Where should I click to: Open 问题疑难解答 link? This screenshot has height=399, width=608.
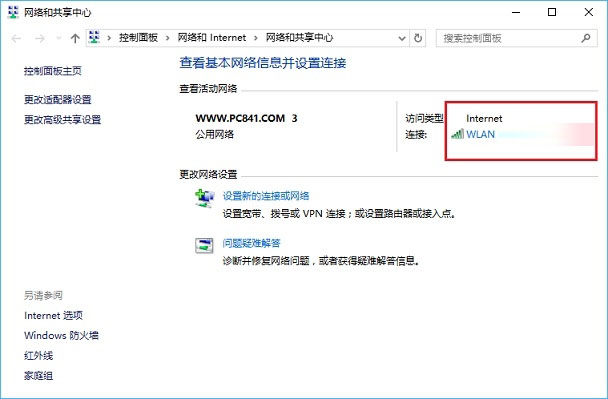tap(251, 243)
